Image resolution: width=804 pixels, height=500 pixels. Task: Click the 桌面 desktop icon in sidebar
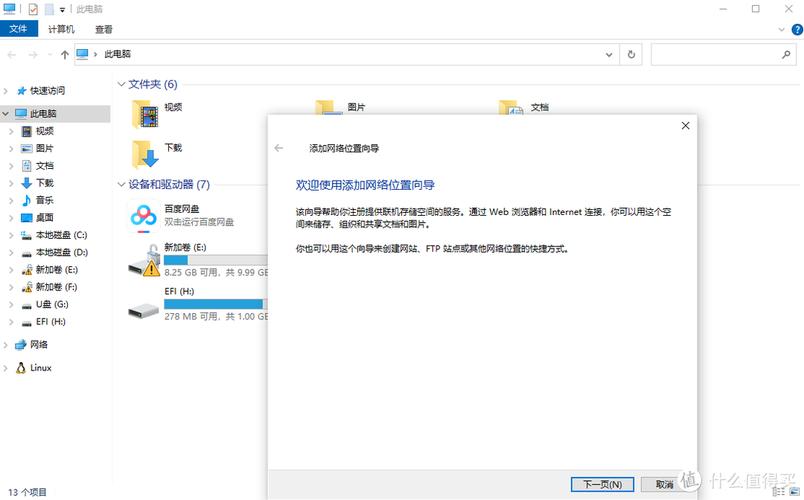coord(27,217)
